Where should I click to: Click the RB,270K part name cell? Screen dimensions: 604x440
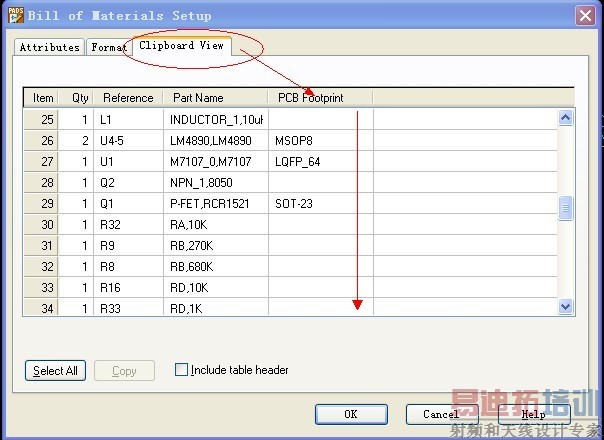coord(216,245)
